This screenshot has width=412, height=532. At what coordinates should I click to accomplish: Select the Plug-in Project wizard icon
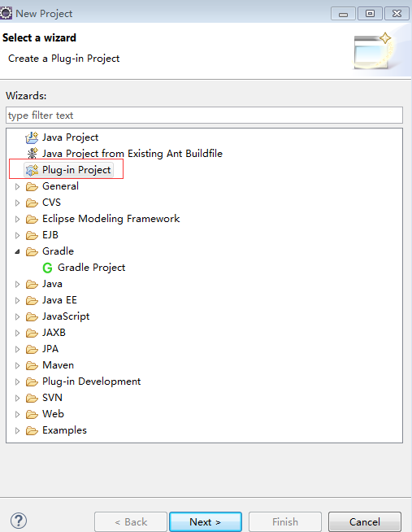(x=33, y=170)
